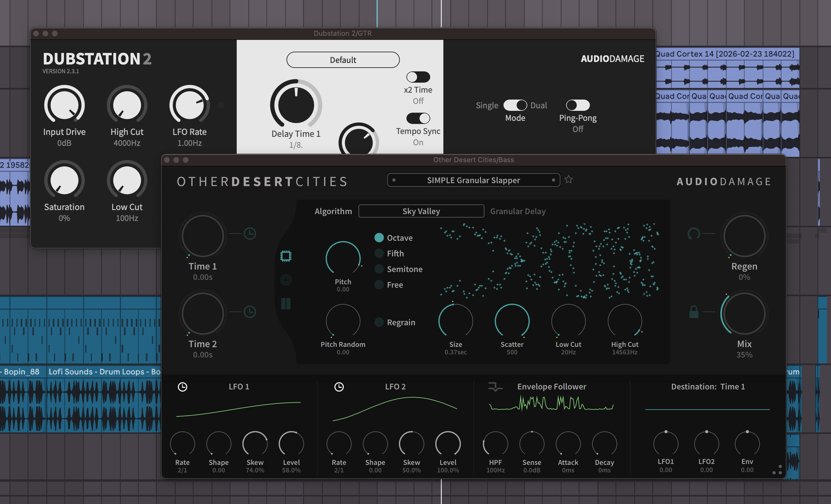Image resolution: width=831 pixels, height=504 pixels.
Task: Change the Destination: Time 1 selector
Action: tap(708, 386)
